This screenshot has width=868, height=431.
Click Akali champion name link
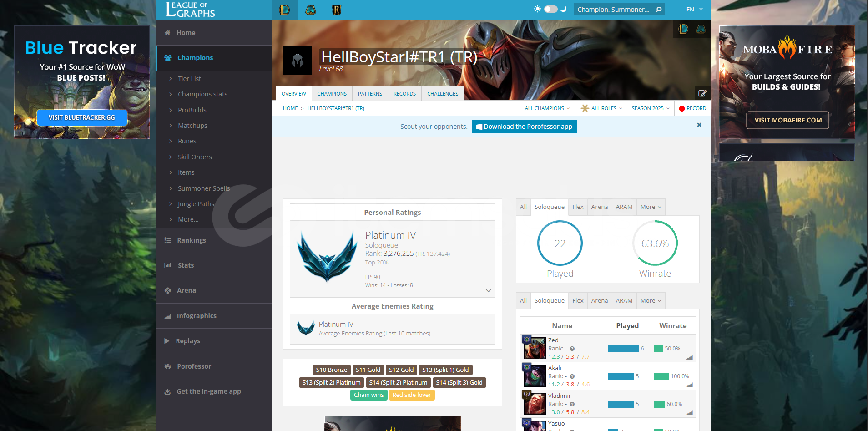[x=555, y=368]
